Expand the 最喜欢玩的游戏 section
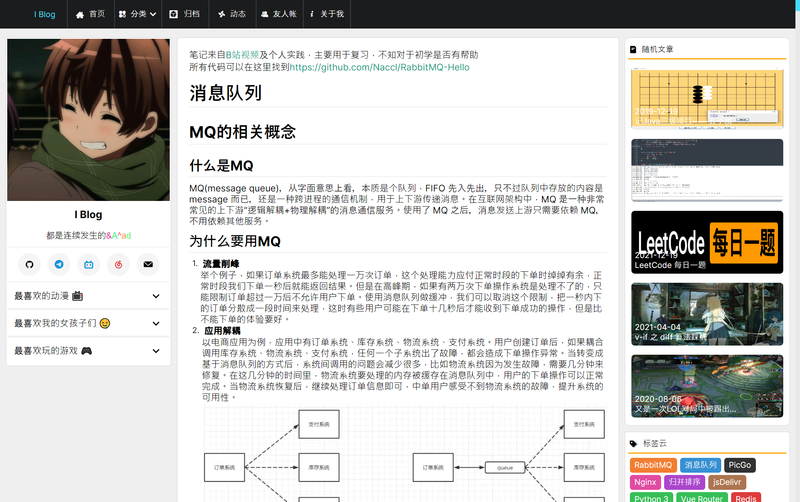Screen dimensions: 800x502 point(88,351)
